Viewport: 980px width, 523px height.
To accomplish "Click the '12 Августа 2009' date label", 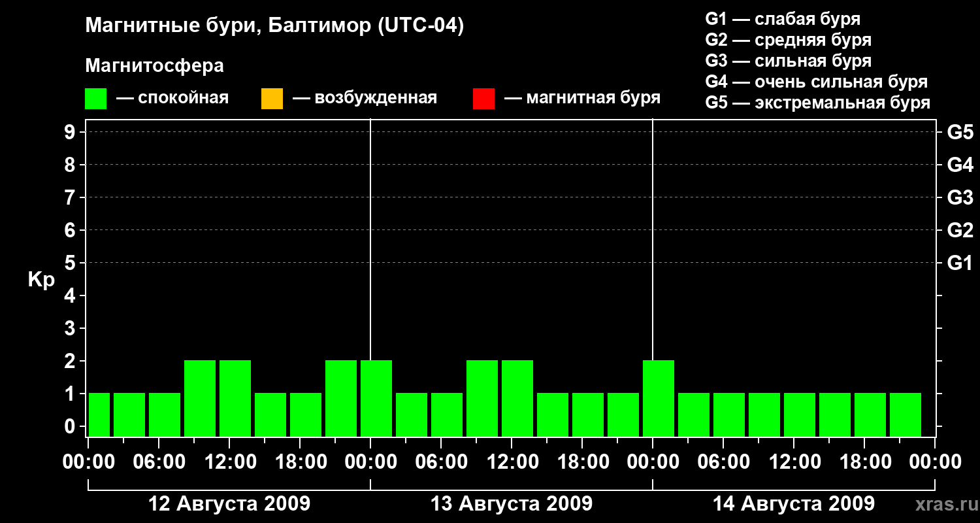I will [x=229, y=503].
